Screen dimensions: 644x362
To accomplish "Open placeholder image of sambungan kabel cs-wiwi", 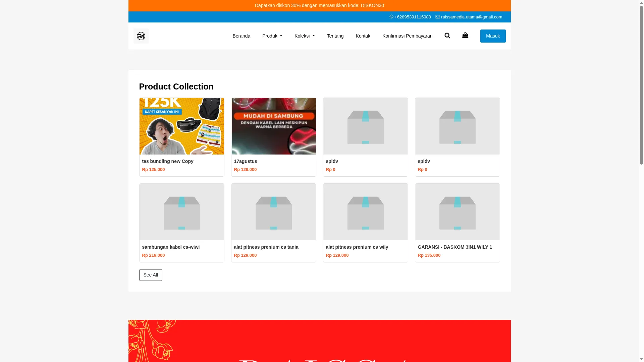I will (x=181, y=212).
